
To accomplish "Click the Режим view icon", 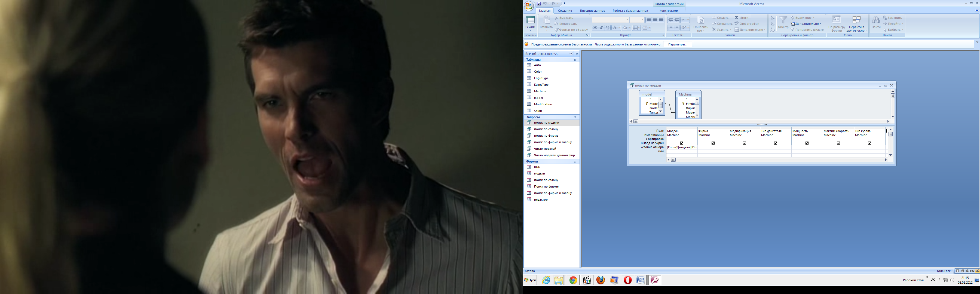I will coord(530,20).
